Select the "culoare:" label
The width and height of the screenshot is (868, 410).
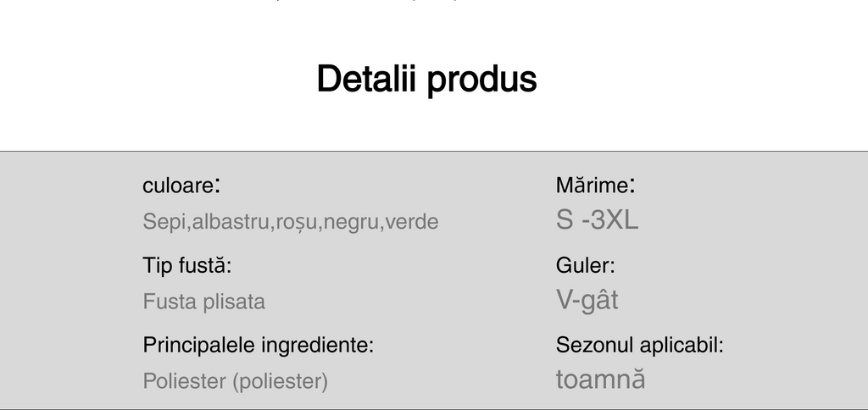coord(181,186)
